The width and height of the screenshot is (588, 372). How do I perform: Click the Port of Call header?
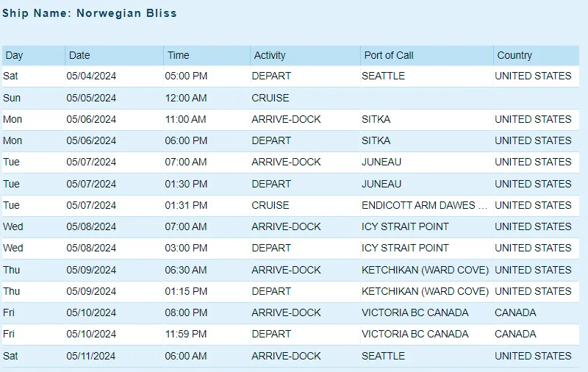[x=427, y=55]
